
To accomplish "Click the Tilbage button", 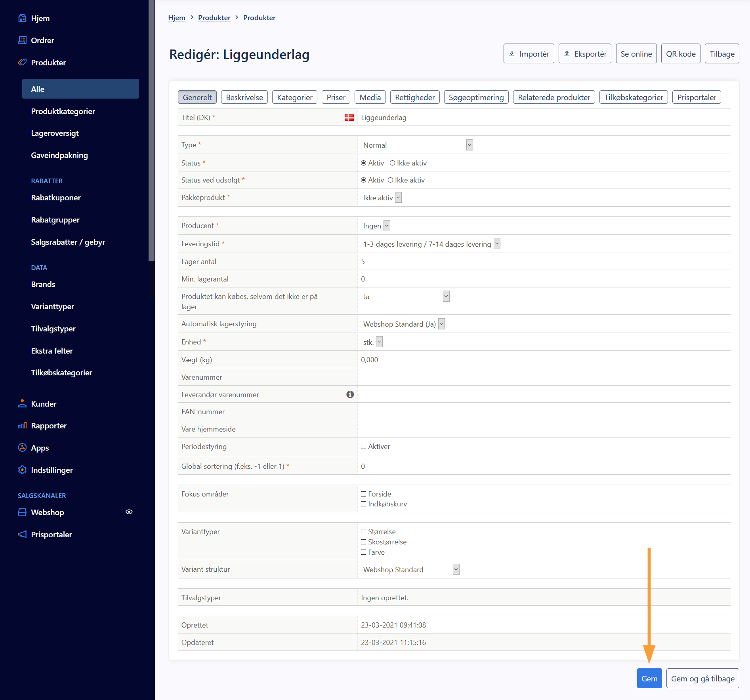I will (722, 53).
